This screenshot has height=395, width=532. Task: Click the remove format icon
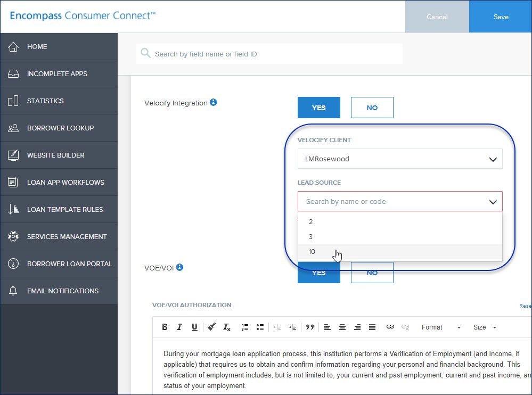(x=227, y=327)
